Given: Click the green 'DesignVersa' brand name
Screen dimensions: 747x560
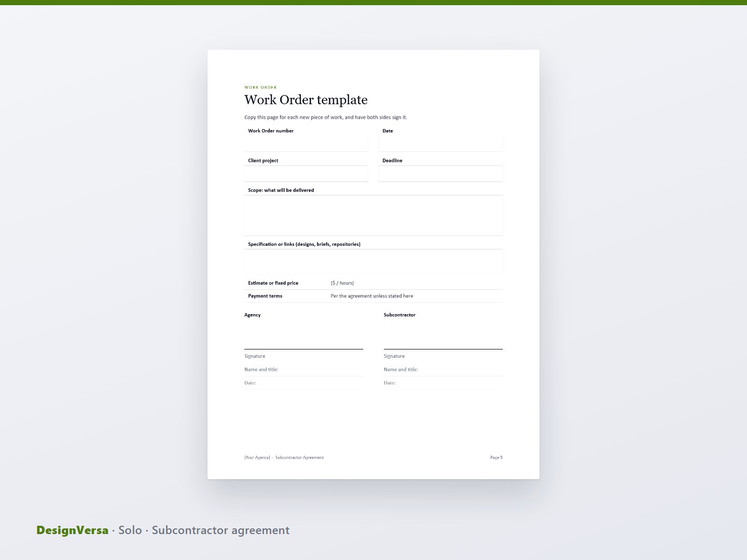Looking at the screenshot, I should [73, 530].
